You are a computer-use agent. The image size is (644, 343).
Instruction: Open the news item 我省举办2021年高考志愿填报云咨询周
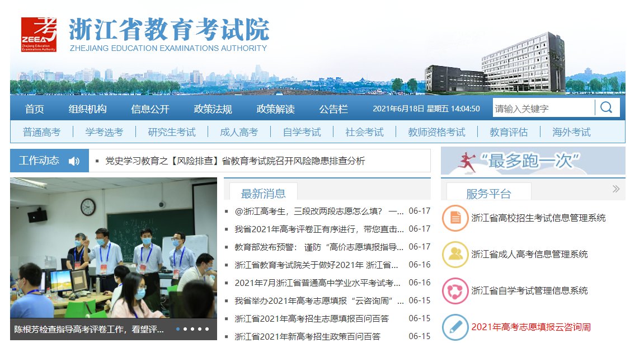(319, 300)
